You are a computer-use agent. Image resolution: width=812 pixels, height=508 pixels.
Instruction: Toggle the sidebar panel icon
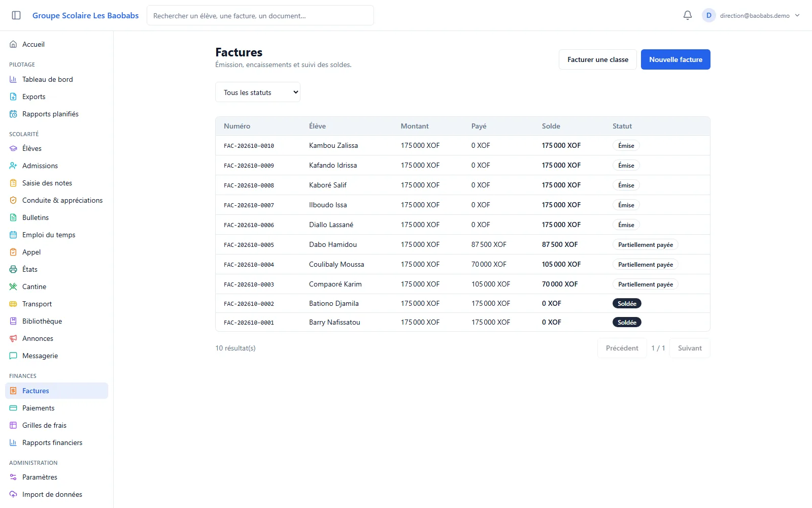click(x=16, y=15)
